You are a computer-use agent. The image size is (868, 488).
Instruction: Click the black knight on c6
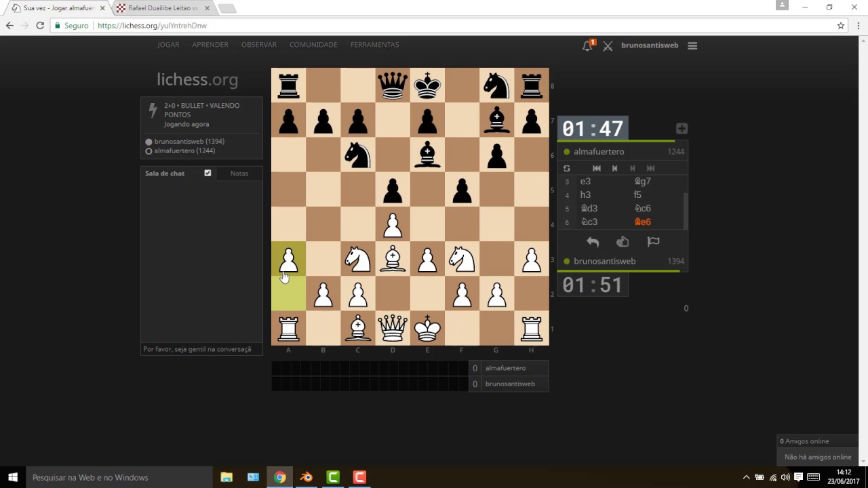coord(358,155)
